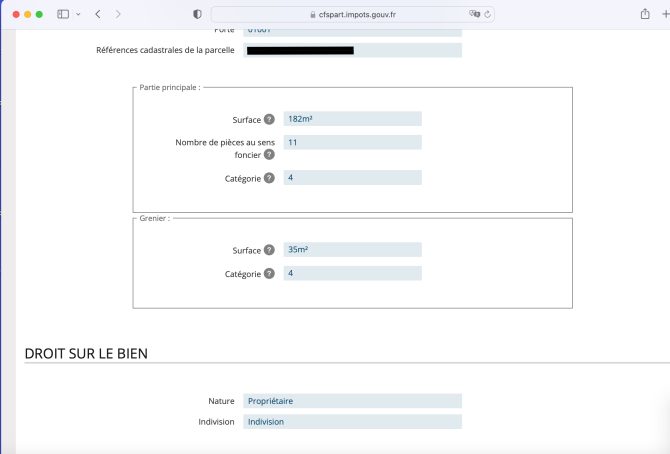Toggle Safari sidebar icon

click(63, 14)
